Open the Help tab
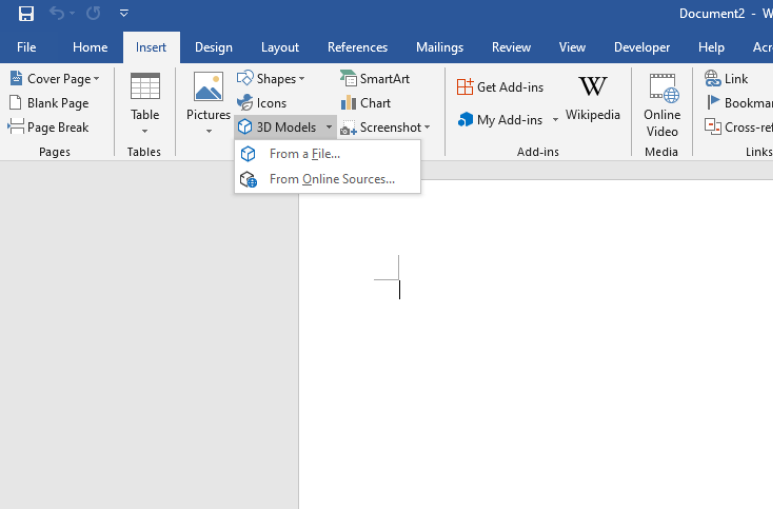This screenshot has width=773, height=509. [x=711, y=47]
